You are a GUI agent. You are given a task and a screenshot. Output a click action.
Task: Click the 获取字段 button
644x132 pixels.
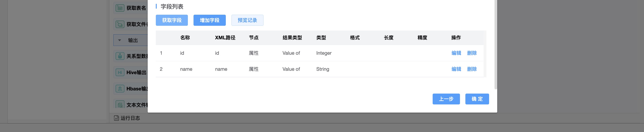click(172, 20)
